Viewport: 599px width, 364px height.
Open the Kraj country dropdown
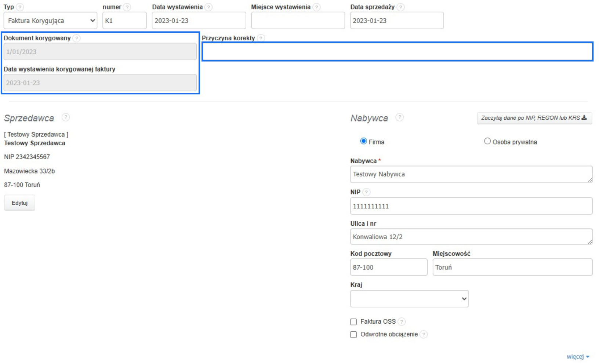pyautogui.click(x=409, y=299)
